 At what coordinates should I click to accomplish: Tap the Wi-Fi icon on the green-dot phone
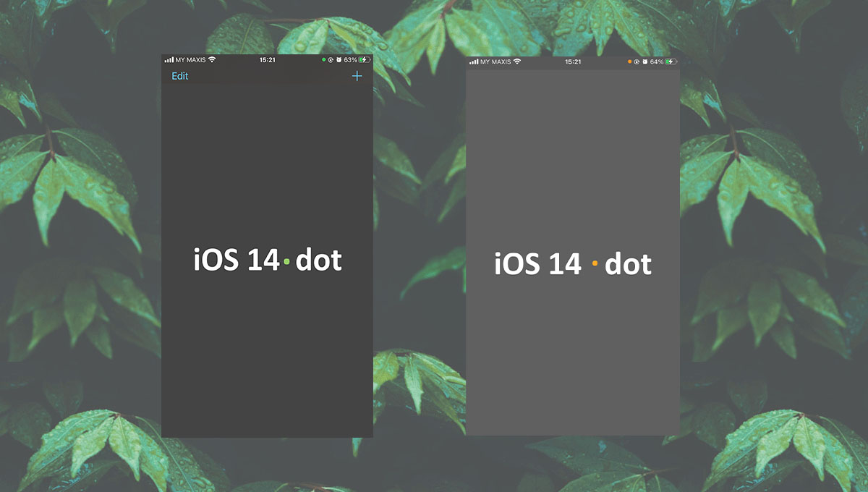click(x=212, y=60)
